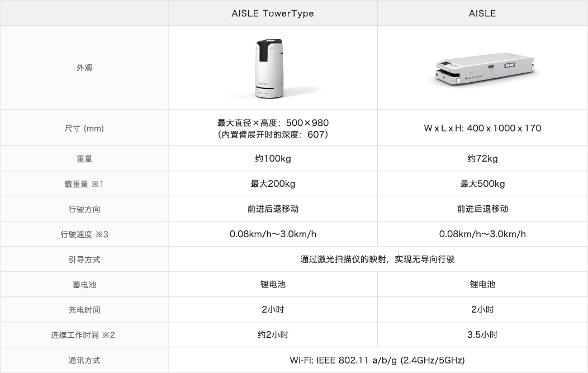
Task: Select the 最大200kg payload cell
Action: click(273, 184)
